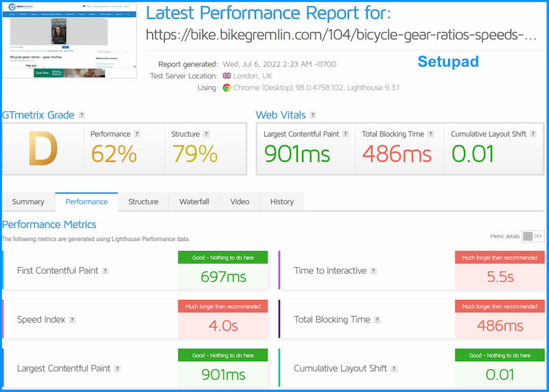Click the page screenshot thumbnail
The width and height of the screenshot is (549, 392).
click(69, 40)
